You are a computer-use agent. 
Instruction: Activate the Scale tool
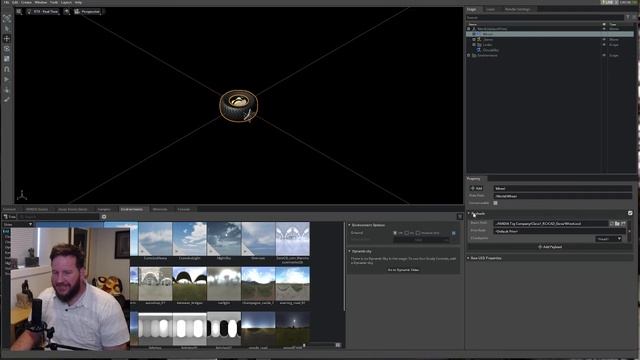(x=7, y=59)
